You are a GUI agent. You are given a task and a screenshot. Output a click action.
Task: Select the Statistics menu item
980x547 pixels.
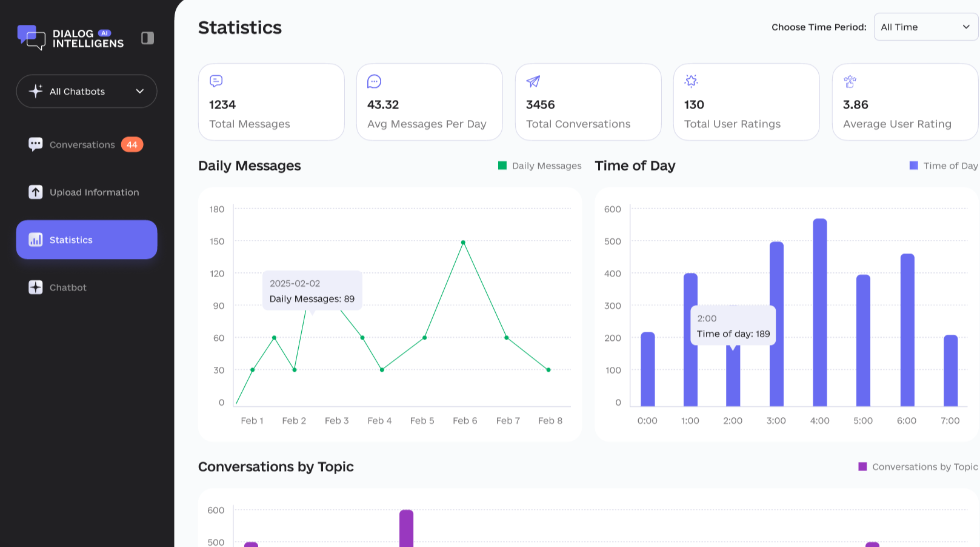(87, 240)
